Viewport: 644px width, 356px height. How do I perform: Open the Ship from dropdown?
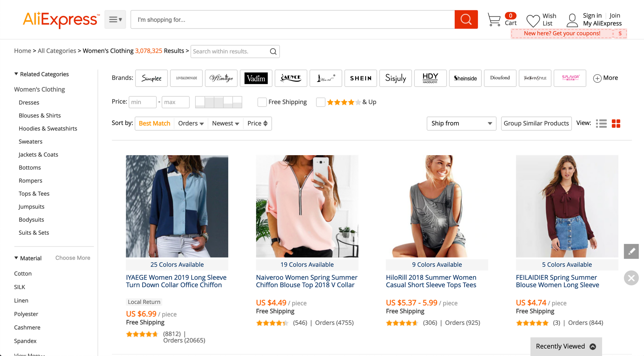[461, 124]
